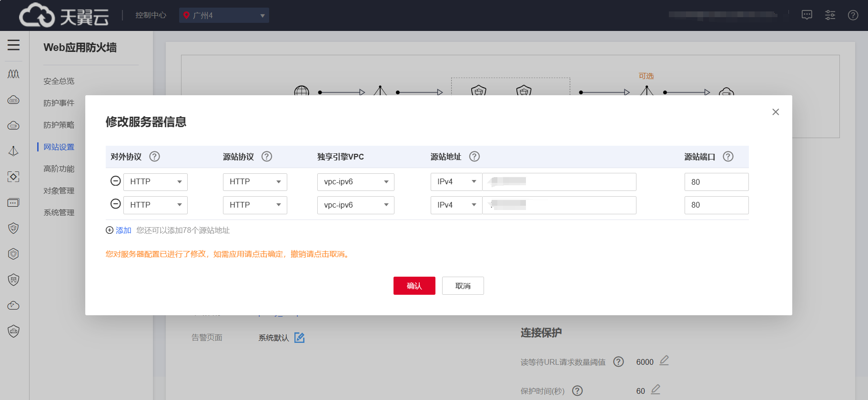Image resolution: width=868 pixels, height=400 pixels.
Task: Expand first row vpc-ipv6 dropdown
Action: (x=355, y=182)
